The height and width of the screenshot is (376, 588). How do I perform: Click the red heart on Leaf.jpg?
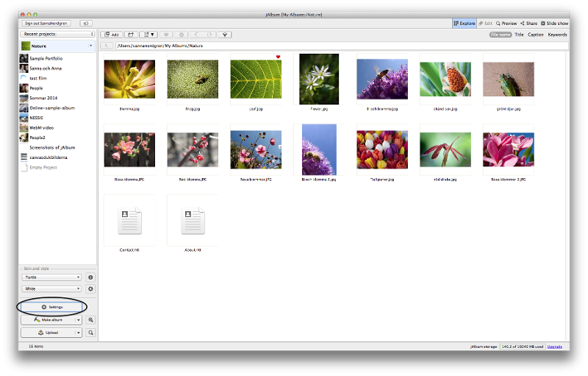[278, 57]
